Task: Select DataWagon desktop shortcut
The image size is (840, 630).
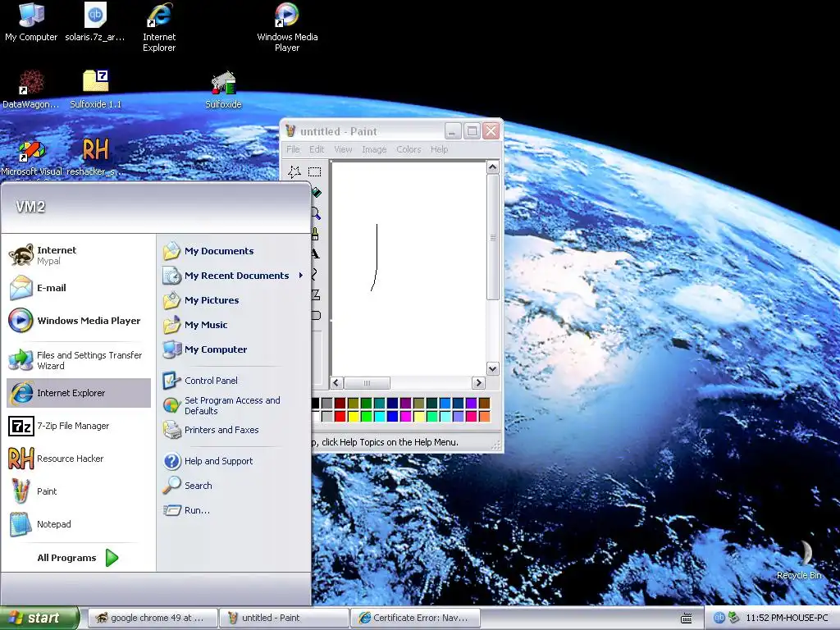Action: [31, 89]
